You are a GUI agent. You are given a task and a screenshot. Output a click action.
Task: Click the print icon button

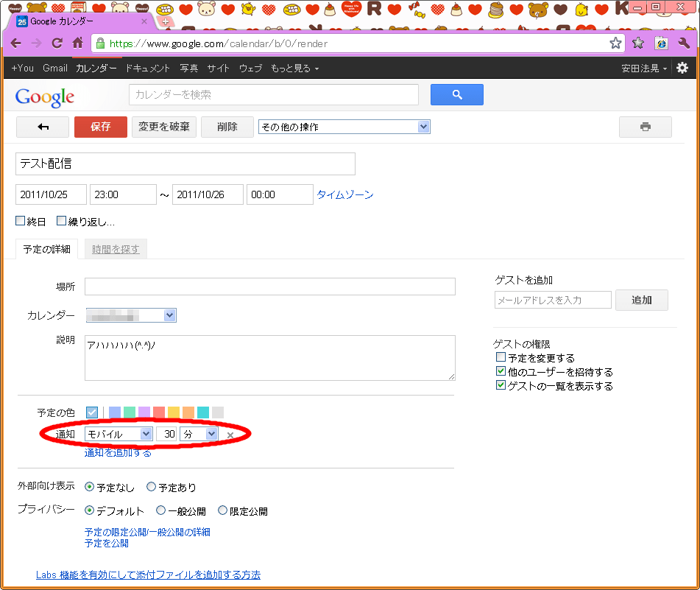[645, 127]
